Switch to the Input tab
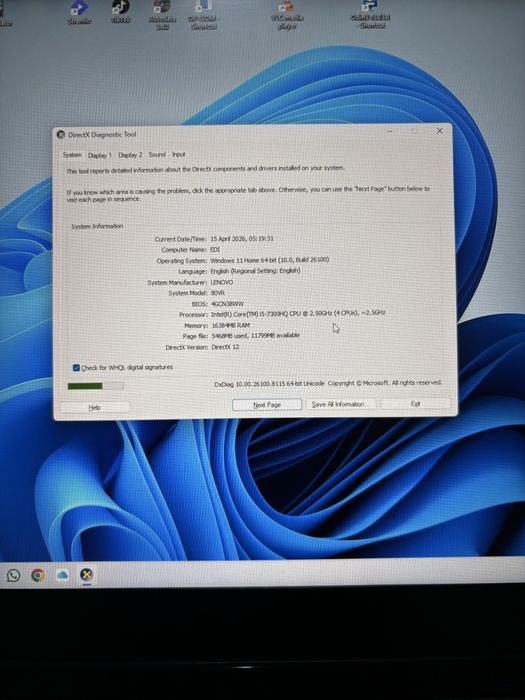This screenshot has width=525, height=700. [179, 154]
